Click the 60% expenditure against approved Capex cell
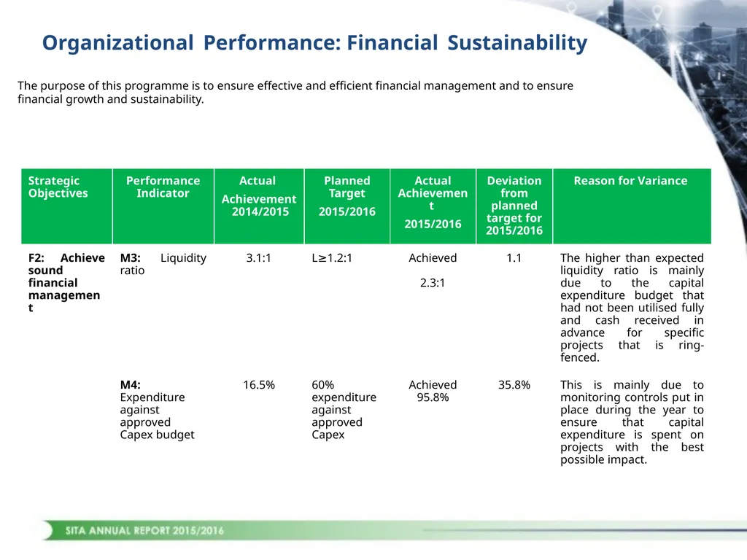 (x=344, y=410)
